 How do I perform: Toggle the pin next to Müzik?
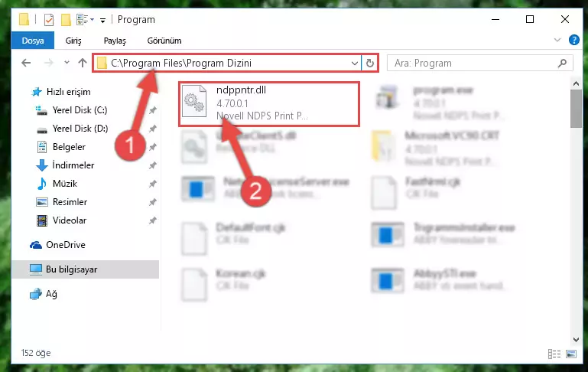153,184
